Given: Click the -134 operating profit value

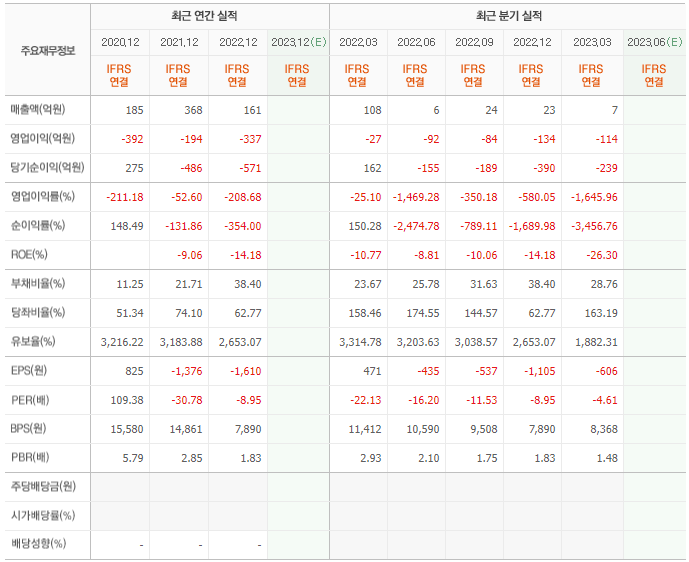Looking at the screenshot, I should click(x=544, y=139).
